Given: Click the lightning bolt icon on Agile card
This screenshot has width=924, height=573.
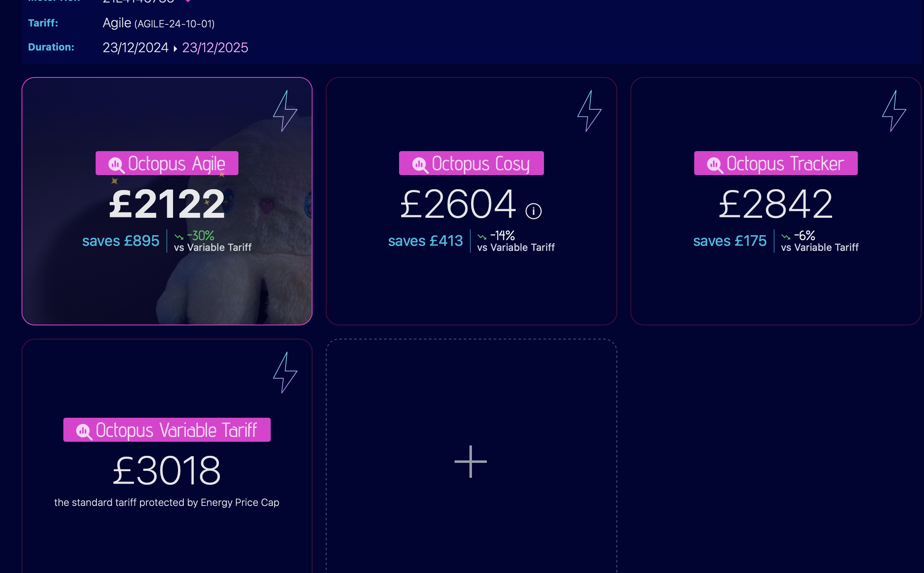Looking at the screenshot, I should tap(285, 111).
